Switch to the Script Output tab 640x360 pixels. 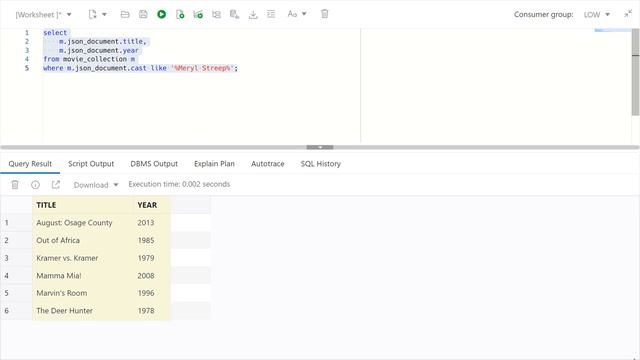click(x=91, y=164)
